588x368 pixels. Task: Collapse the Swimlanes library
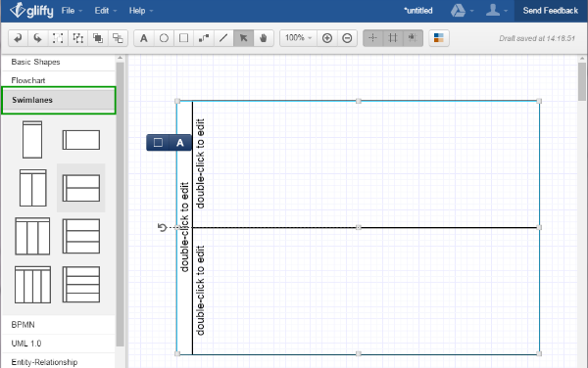[x=59, y=100]
